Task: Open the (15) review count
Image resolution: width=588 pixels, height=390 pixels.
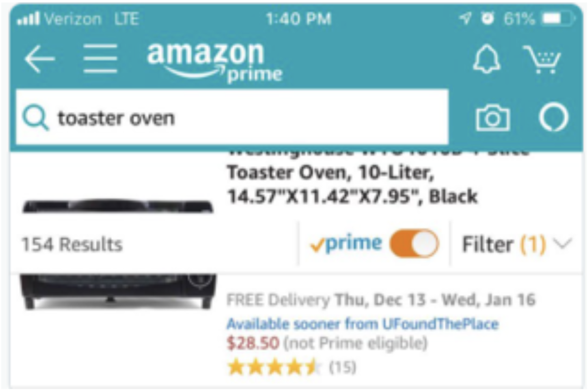Action: click(342, 367)
